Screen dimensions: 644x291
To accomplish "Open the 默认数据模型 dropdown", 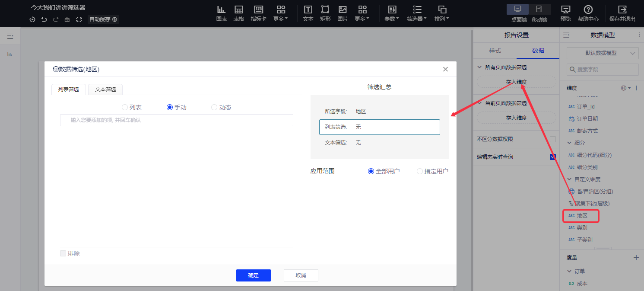I will [x=603, y=53].
